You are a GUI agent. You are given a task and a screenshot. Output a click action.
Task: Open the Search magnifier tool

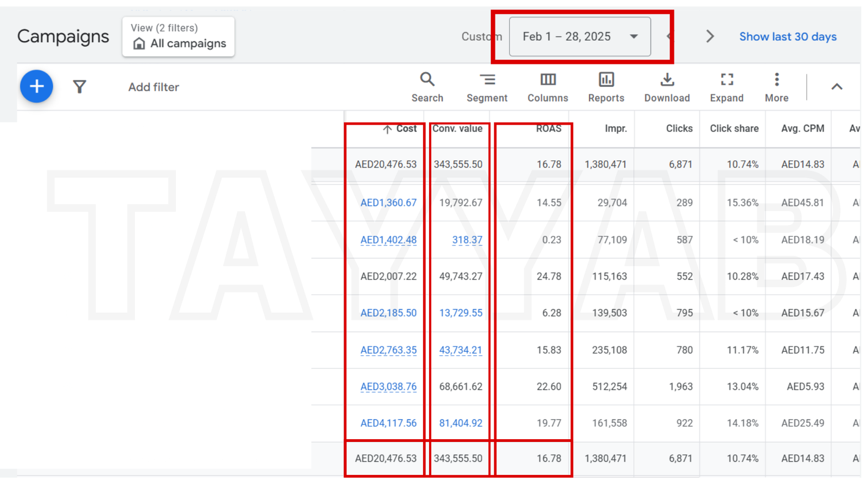pyautogui.click(x=427, y=87)
